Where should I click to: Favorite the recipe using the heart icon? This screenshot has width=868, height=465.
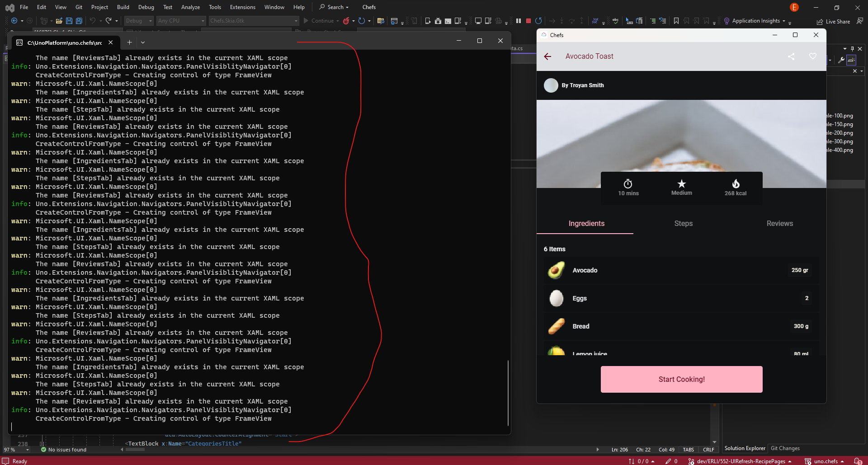(812, 56)
